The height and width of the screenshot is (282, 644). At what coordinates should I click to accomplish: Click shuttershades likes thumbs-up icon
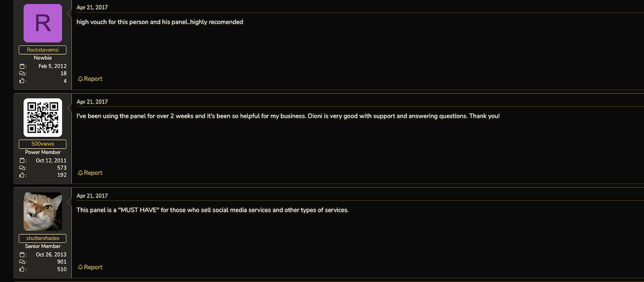click(x=23, y=270)
